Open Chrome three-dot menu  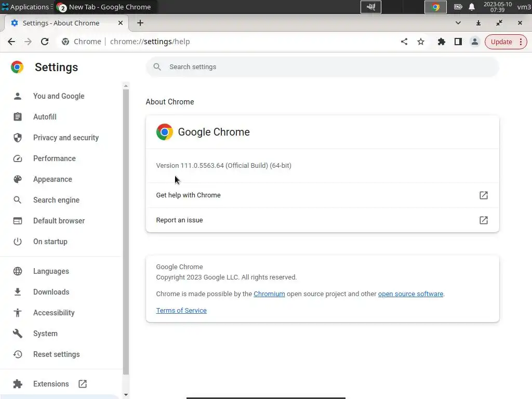521,42
